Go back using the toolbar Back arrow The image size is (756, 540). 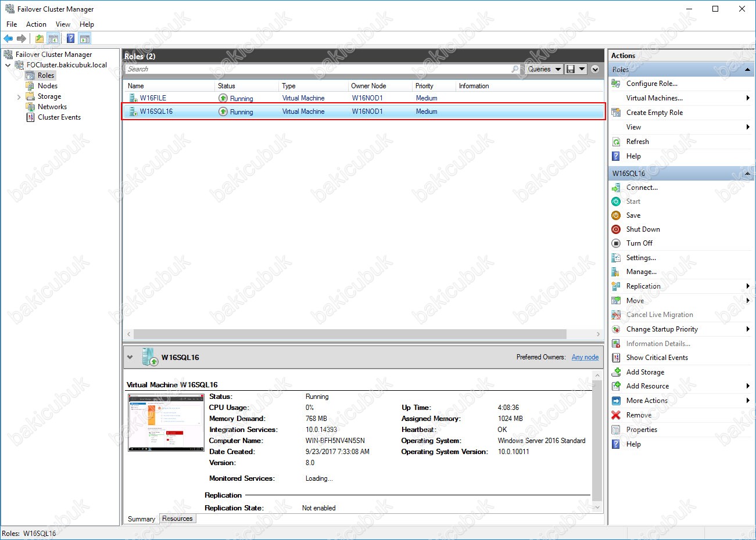[8, 38]
